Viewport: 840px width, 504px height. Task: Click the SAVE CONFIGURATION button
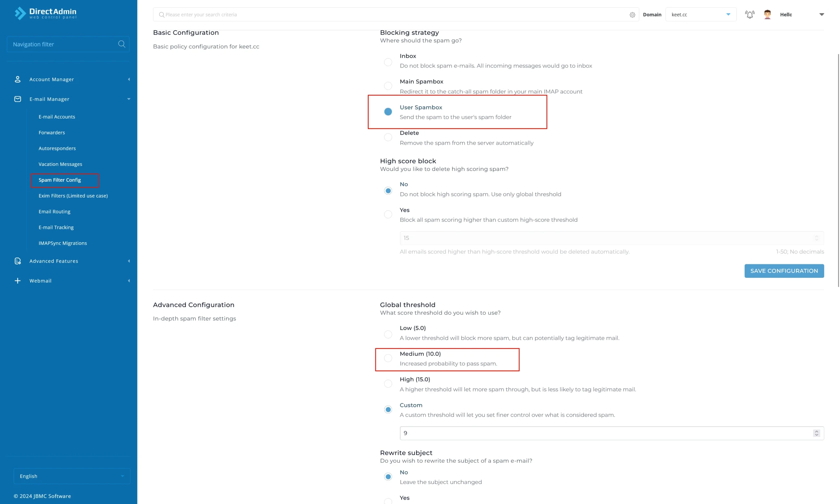tap(784, 271)
